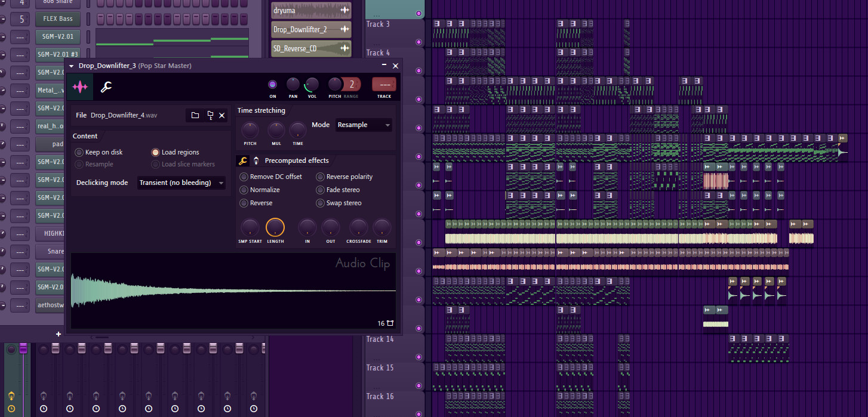The image size is (868, 417).
Task: Click the Audio Clip waveform preview
Action: click(x=233, y=291)
